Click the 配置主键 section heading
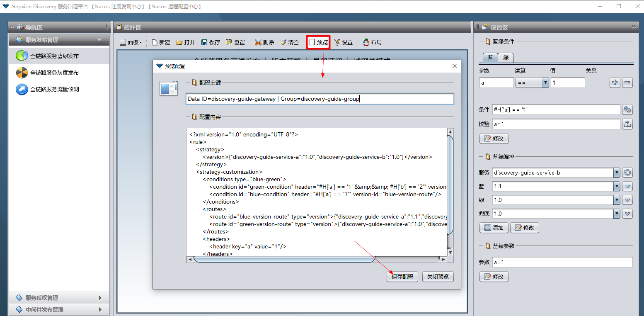Screen dimensions: 644x316 (210, 83)
